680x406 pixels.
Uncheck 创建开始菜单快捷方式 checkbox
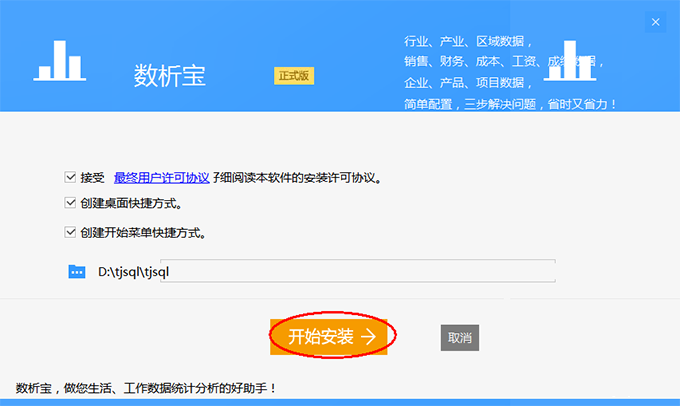pos(70,232)
